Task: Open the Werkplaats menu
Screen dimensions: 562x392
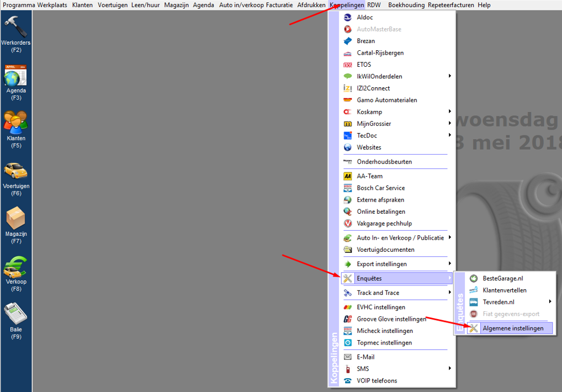Action: click(x=52, y=5)
